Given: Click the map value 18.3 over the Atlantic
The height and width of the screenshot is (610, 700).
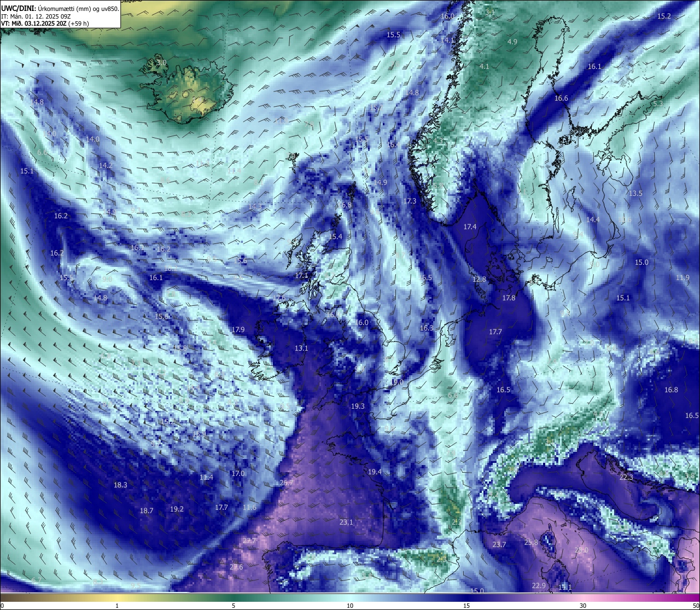Looking at the screenshot, I should (120, 485).
